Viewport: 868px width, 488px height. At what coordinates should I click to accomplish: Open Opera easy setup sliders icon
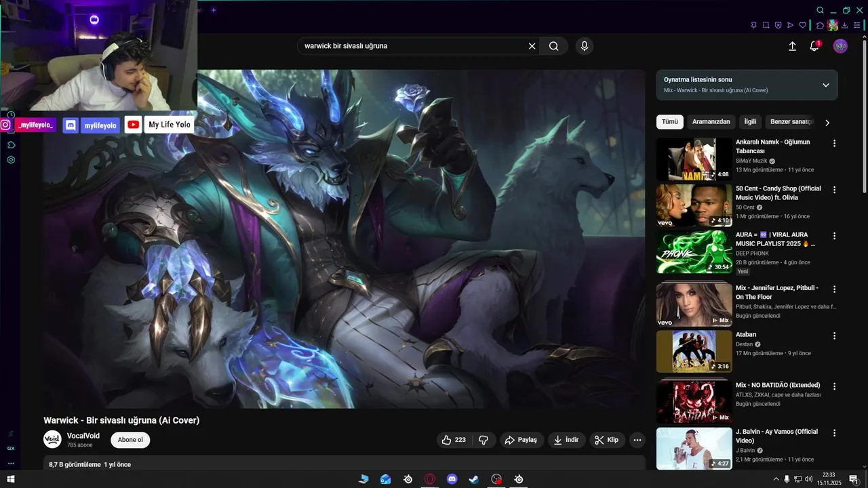tap(857, 25)
